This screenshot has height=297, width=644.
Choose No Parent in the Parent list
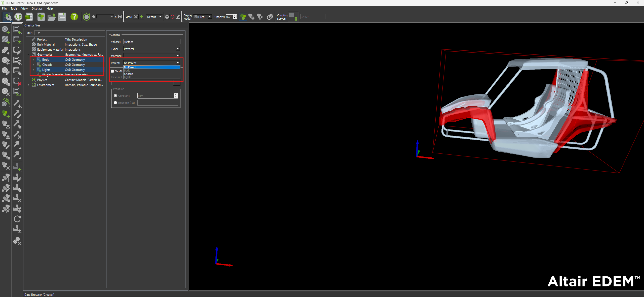(152, 67)
